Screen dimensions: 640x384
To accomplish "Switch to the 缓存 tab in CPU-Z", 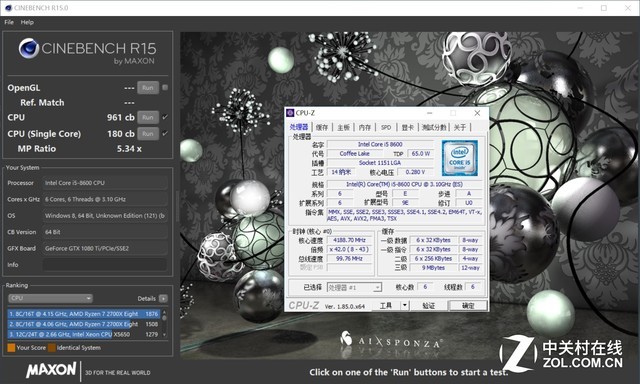I will tap(322, 127).
